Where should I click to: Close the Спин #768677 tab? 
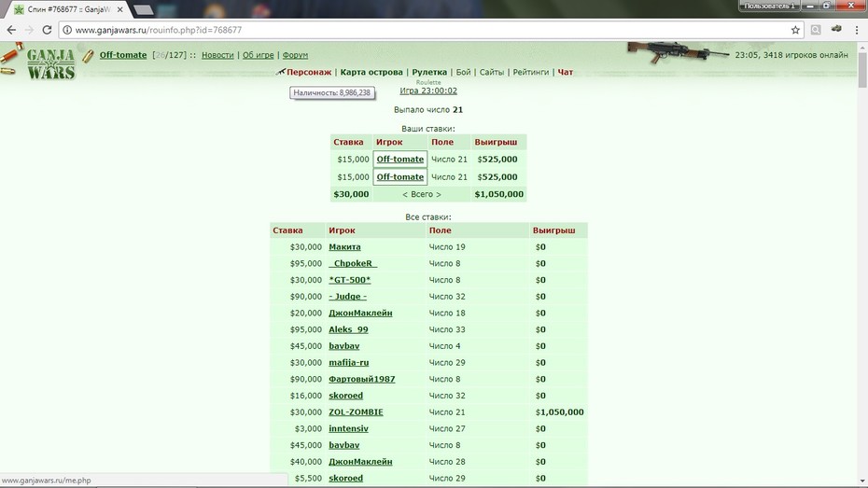(120, 9)
